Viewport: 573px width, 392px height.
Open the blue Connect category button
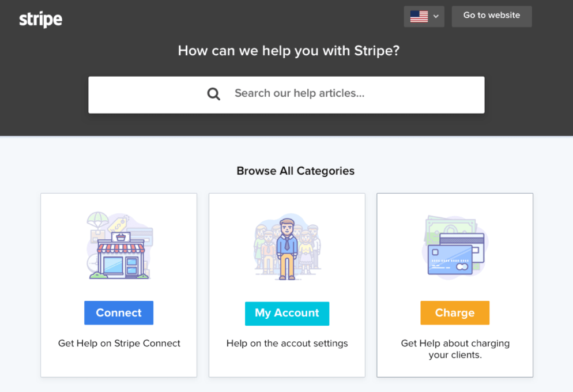point(119,312)
